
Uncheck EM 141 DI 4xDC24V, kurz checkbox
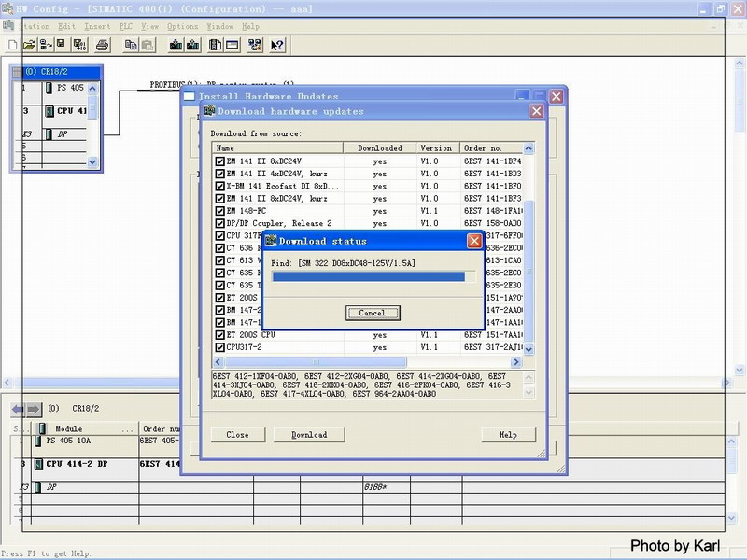coord(219,174)
